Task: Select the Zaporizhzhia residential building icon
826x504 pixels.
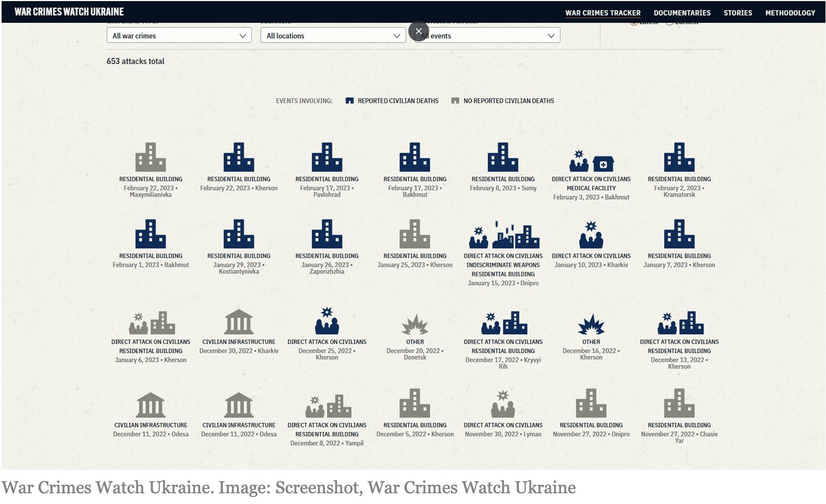Action: (327, 234)
